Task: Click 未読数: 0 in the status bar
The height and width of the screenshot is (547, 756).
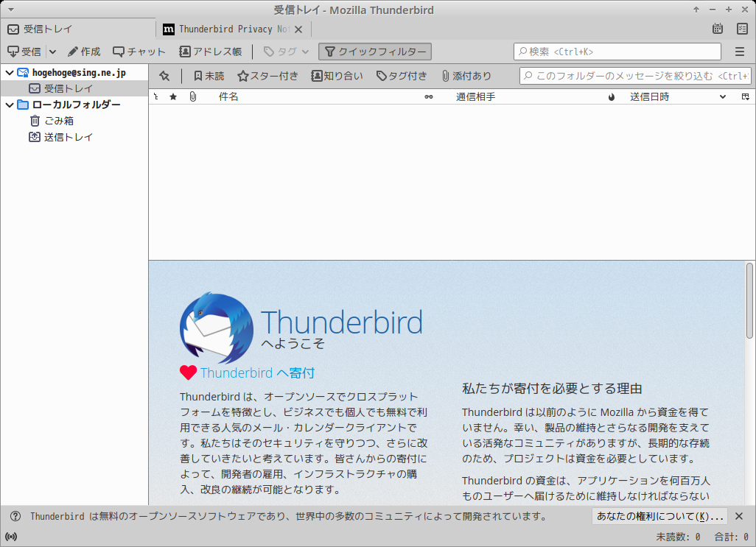Action: pyautogui.click(x=678, y=537)
